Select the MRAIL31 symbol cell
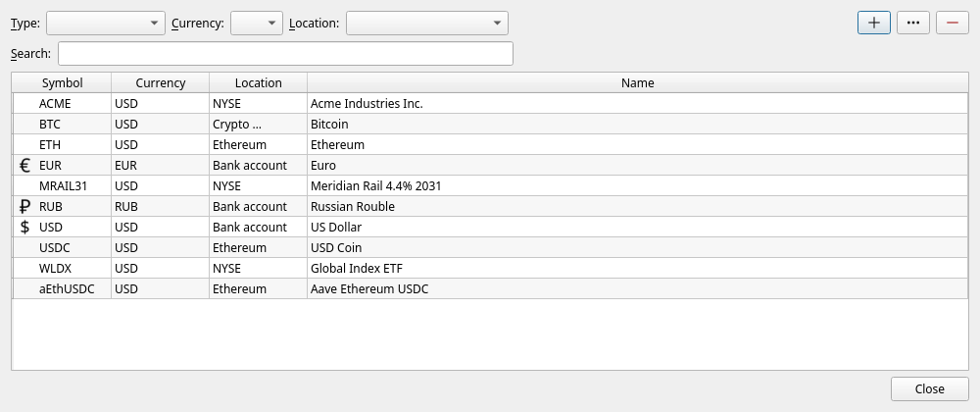Screen dimensions: 980x412 pyautogui.click(x=62, y=186)
